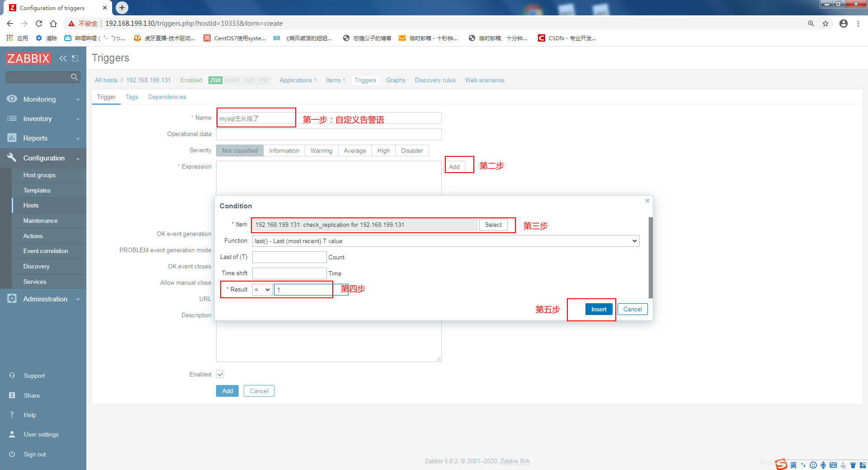Open the CSDN bookmark

pos(567,38)
